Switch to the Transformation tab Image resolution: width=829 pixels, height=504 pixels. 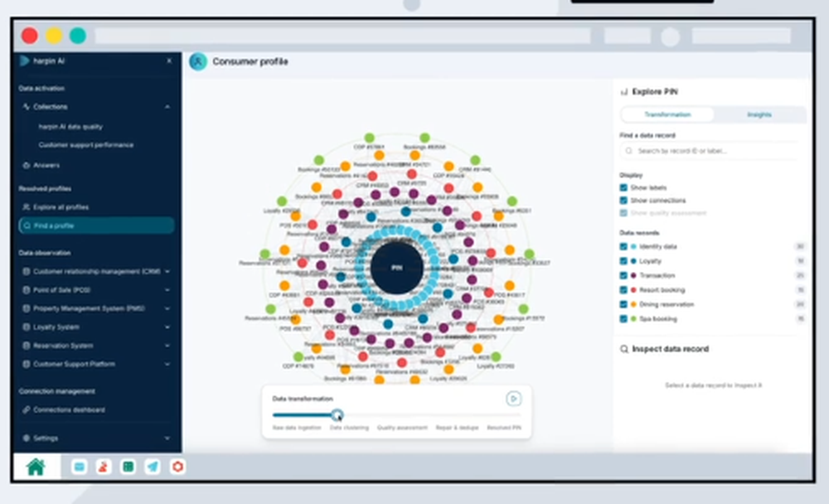tap(667, 114)
